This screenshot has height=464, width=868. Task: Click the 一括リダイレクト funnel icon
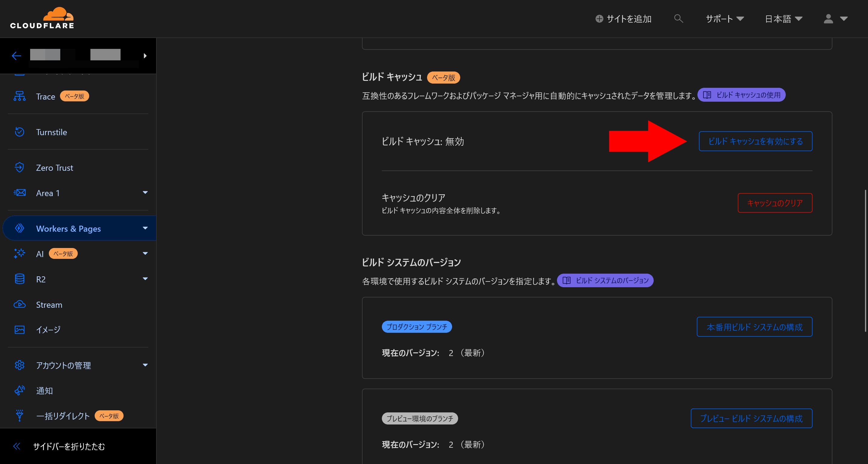(20, 415)
